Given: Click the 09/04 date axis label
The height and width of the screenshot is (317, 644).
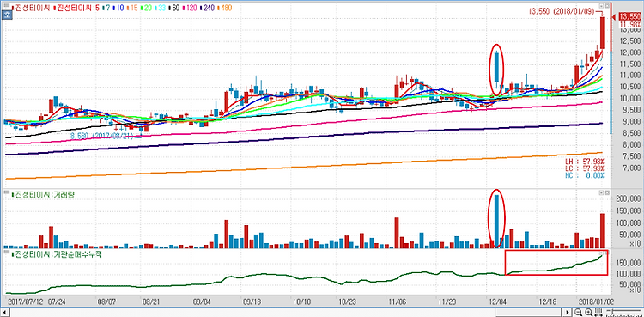Looking at the screenshot, I should (202, 302).
